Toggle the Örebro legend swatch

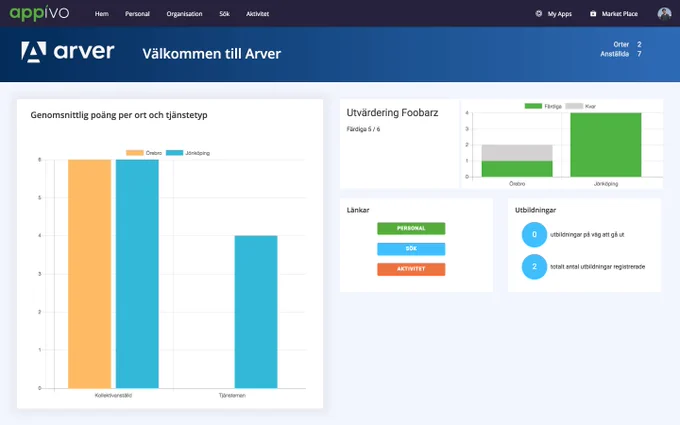(134, 153)
